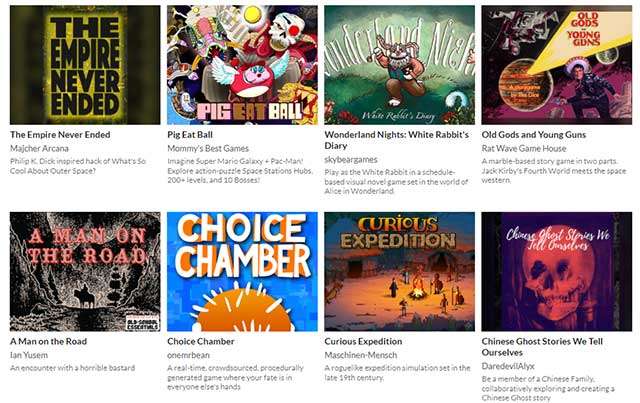Viewport: 640px width, 403px height.
Task: Visit Majcher Arcana author page
Action: (x=39, y=148)
